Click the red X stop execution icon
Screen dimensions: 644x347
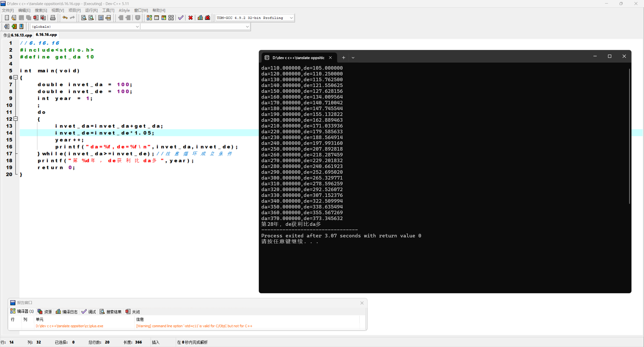(190, 18)
